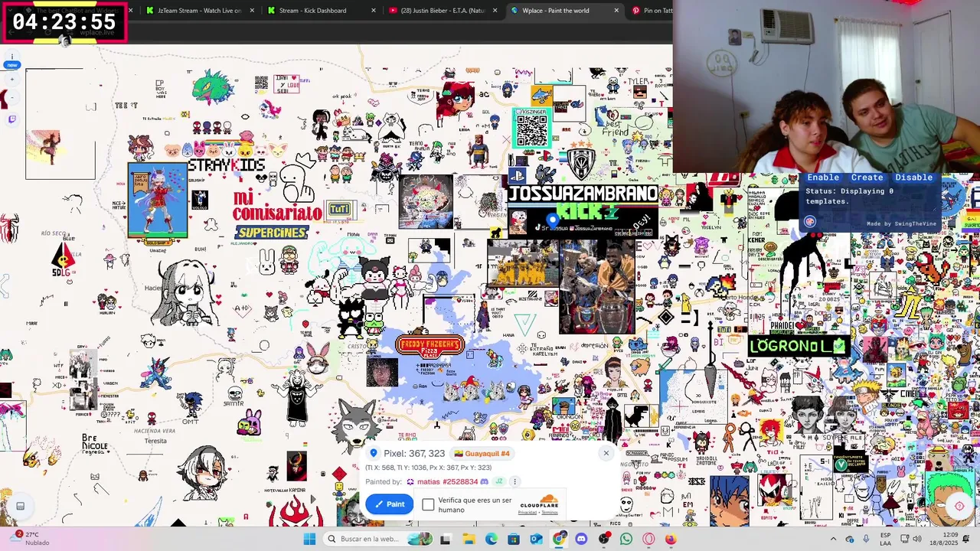Click the username matias #2528834
The width and height of the screenshot is (980, 551).
click(x=447, y=482)
